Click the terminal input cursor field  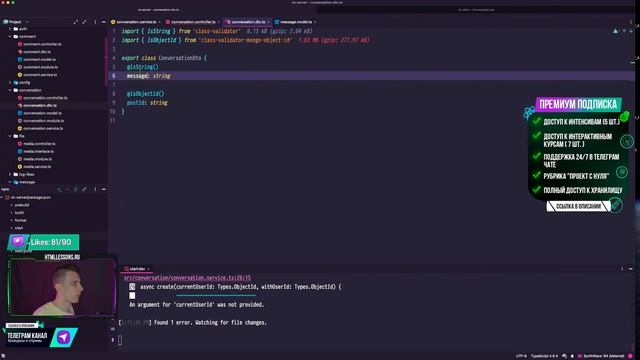120,340
